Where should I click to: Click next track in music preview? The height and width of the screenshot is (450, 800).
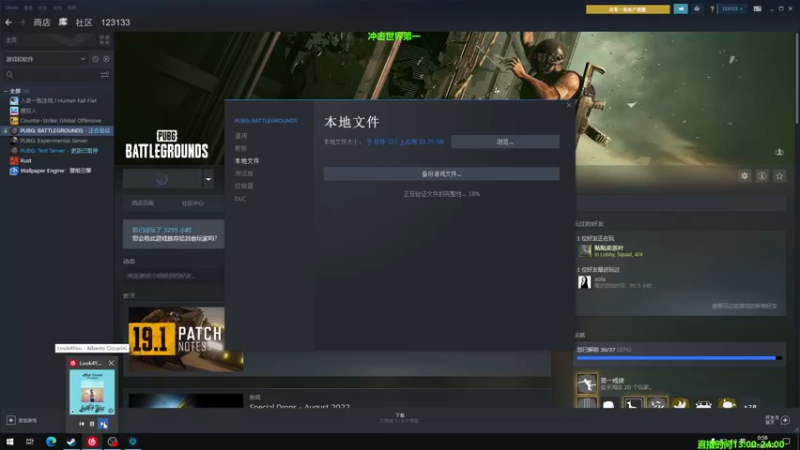103,424
